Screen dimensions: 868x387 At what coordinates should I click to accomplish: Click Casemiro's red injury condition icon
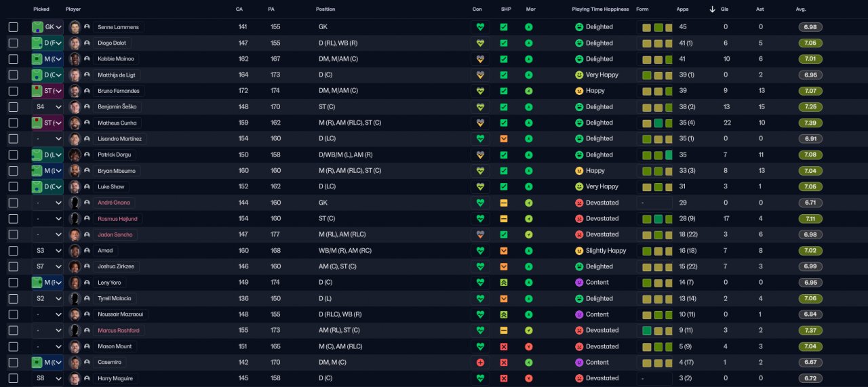coord(480,362)
